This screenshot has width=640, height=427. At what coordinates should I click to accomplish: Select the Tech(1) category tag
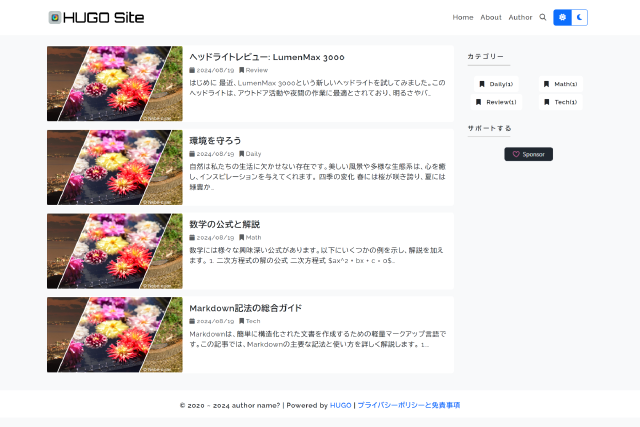click(561, 101)
